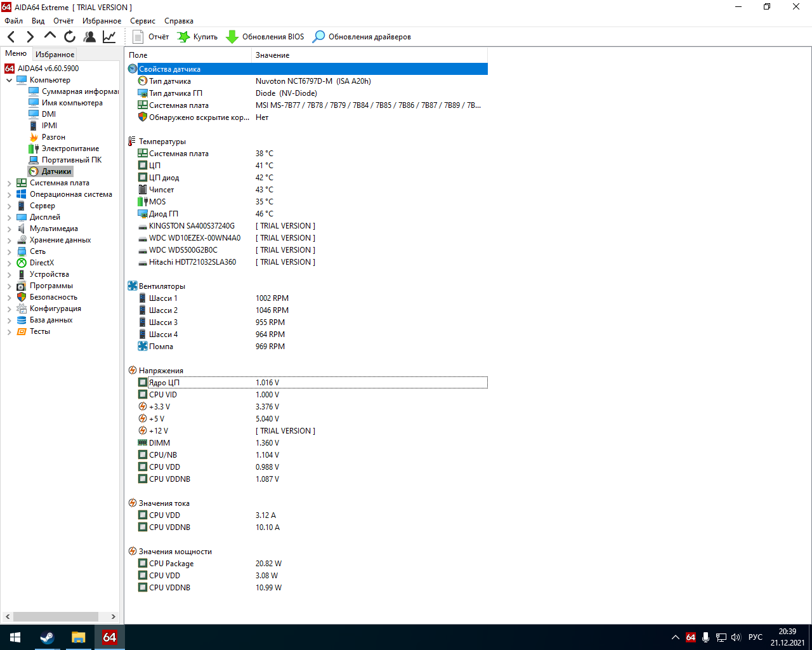The image size is (812, 650).
Task: Expand the Сервер tree node
Action: coord(9,206)
